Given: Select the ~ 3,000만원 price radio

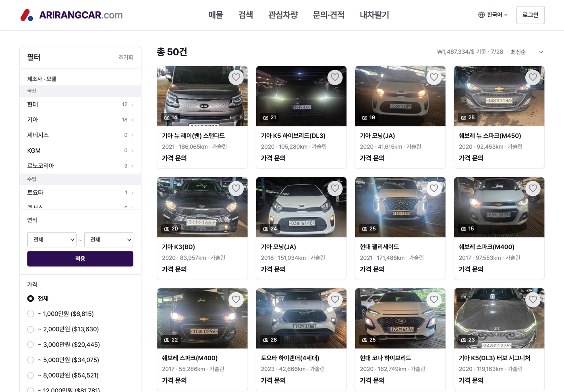Looking at the screenshot, I should click(x=31, y=344).
